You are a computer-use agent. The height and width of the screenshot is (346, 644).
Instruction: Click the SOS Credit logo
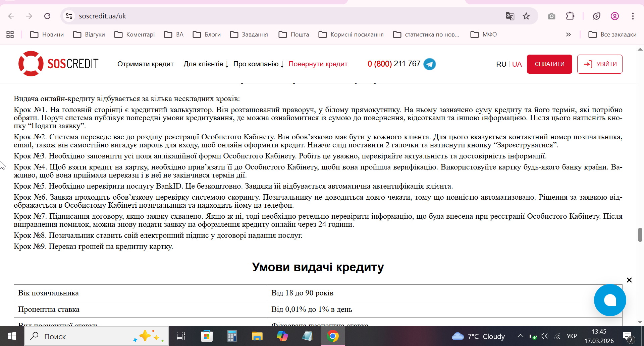point(58,64)
